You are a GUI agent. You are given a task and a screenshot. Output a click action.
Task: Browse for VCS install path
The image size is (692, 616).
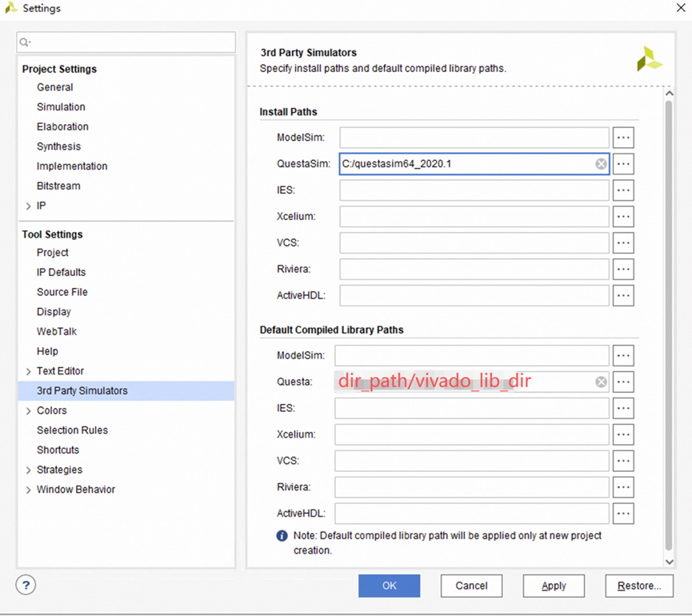click(x=623, y=242)
